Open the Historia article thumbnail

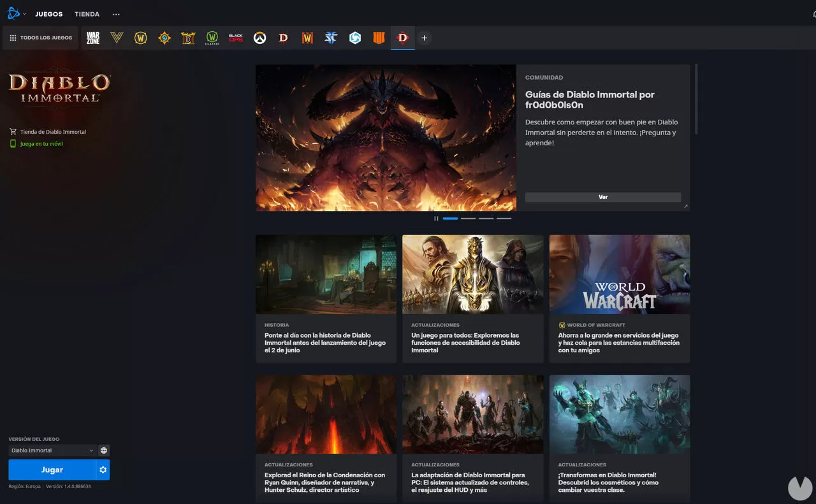click(326, 274)
